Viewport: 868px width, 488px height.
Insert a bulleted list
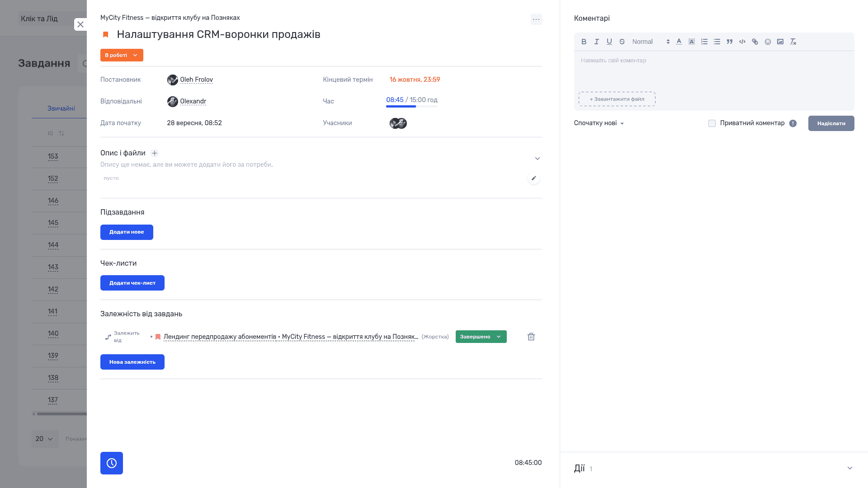pos(717,42)
